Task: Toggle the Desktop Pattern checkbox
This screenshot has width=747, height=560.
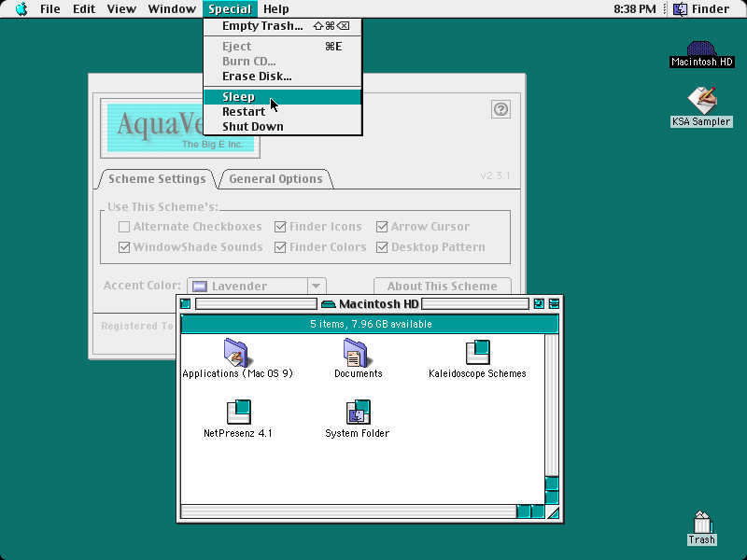Action: pos(382,247)
